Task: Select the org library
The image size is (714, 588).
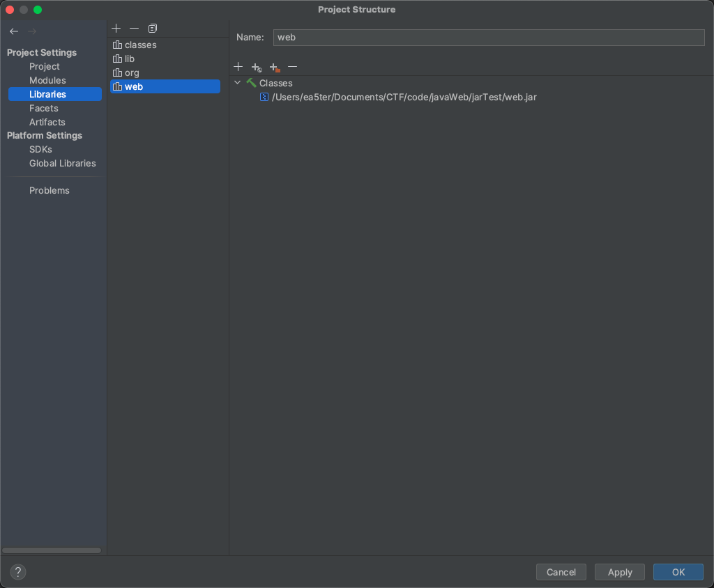Action: coord(132,72)
